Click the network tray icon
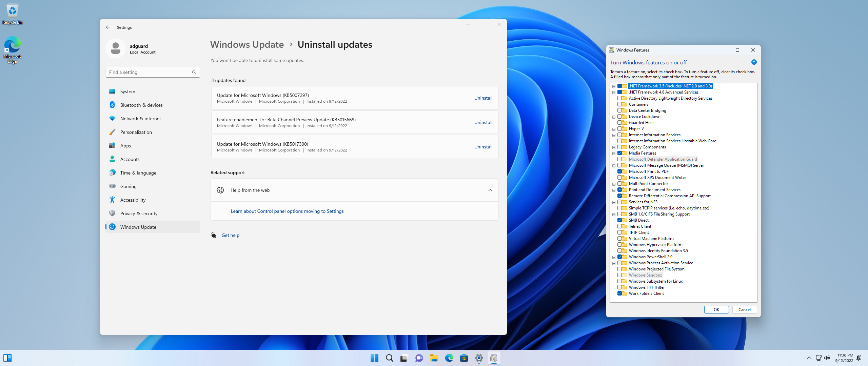 818,358
